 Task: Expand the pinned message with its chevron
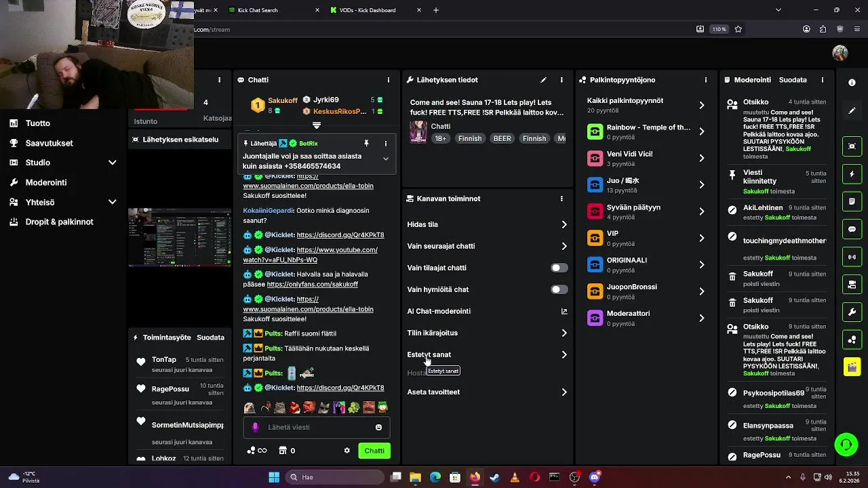pos(385,159)
